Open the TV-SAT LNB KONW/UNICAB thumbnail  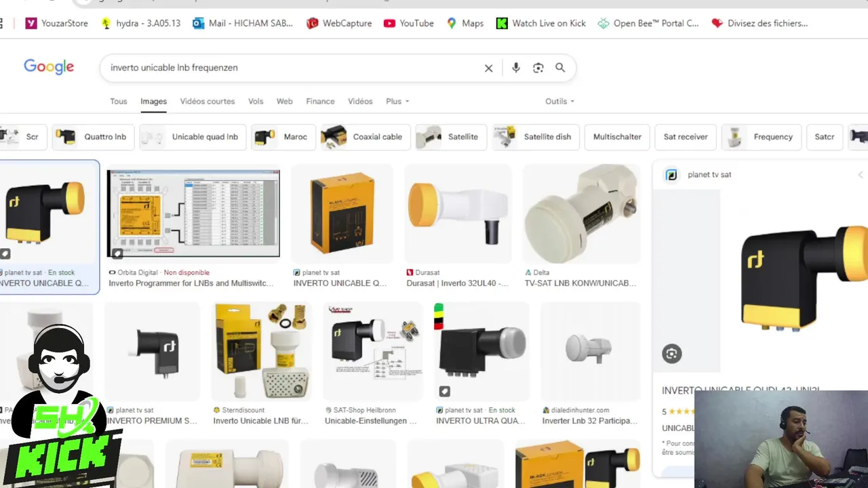pos(582,213)
